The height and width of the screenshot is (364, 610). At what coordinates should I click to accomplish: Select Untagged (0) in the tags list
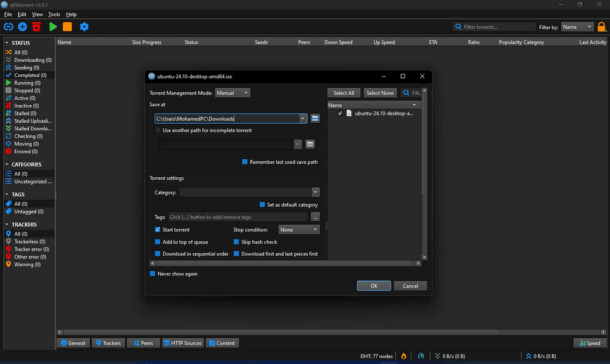29,212
